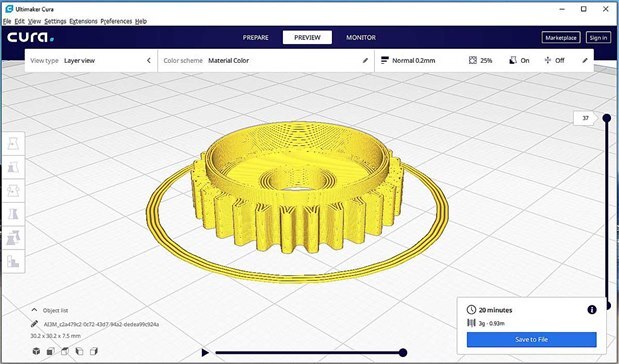Select the Mirror tool in left toolbar
The height and width of the screenshot is (364, 619).
coord(14,214)
